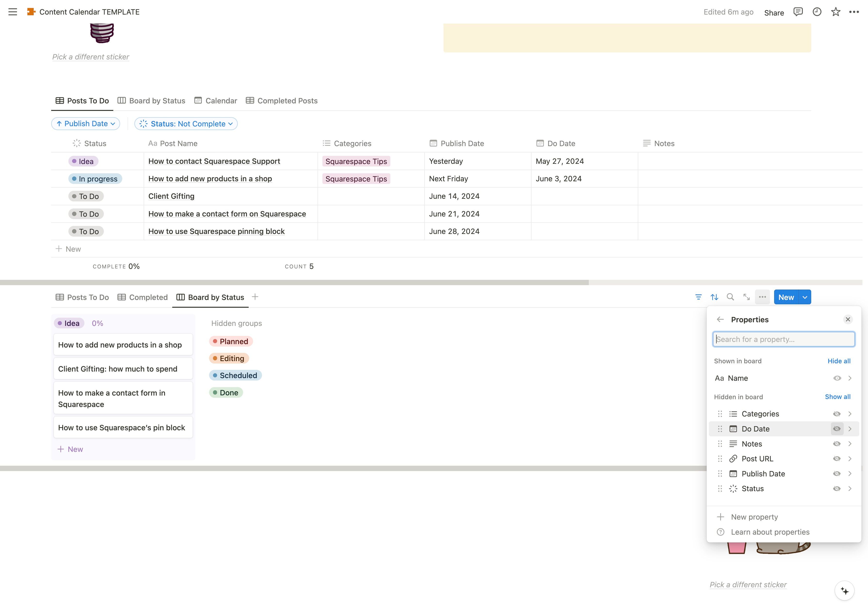Open the sidebar hamburger menu
The height and width of the screenshot is (614, 868).
[12, 12]
